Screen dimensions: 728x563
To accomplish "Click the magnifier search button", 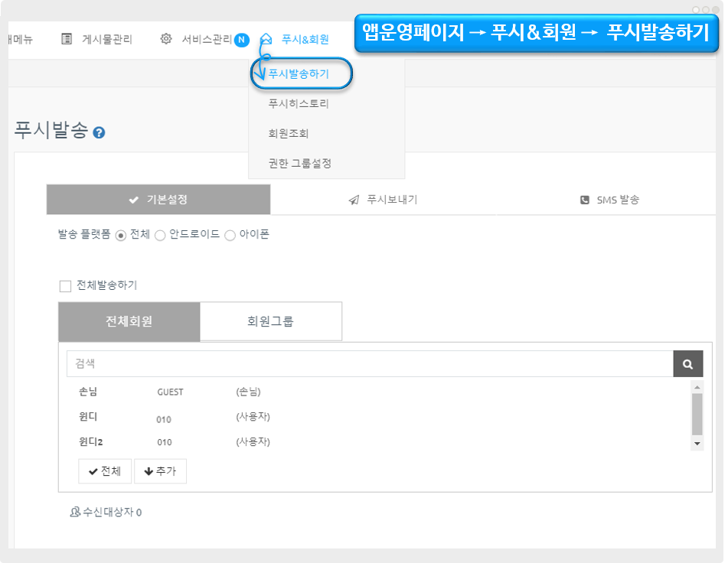I will tap(687, 364).
